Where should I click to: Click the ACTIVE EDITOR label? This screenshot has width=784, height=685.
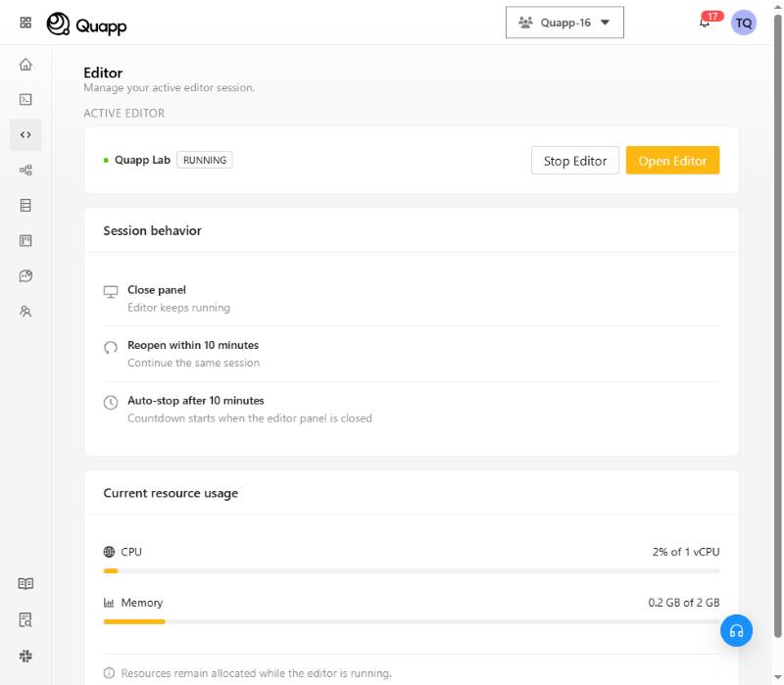[x=124, y=113]
